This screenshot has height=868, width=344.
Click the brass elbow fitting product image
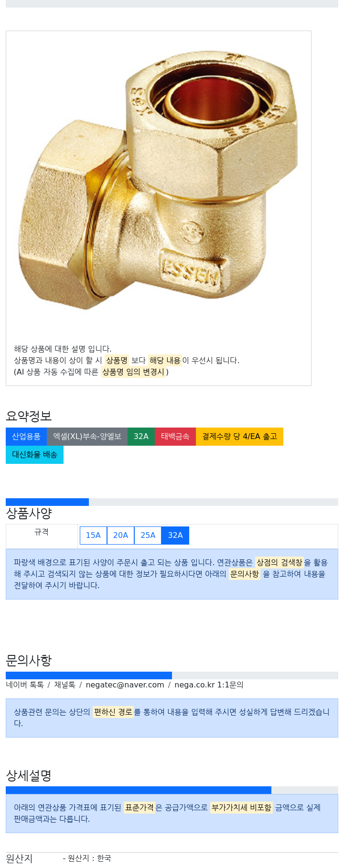pyautogui.click(x=158, y=184)
